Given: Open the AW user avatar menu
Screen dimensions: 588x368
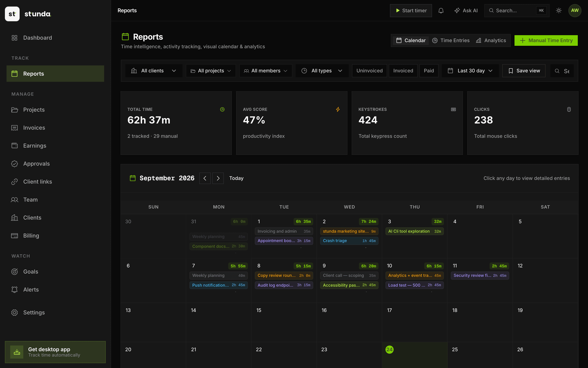Looking at the screenshot, I should click(x=575, y=10).
